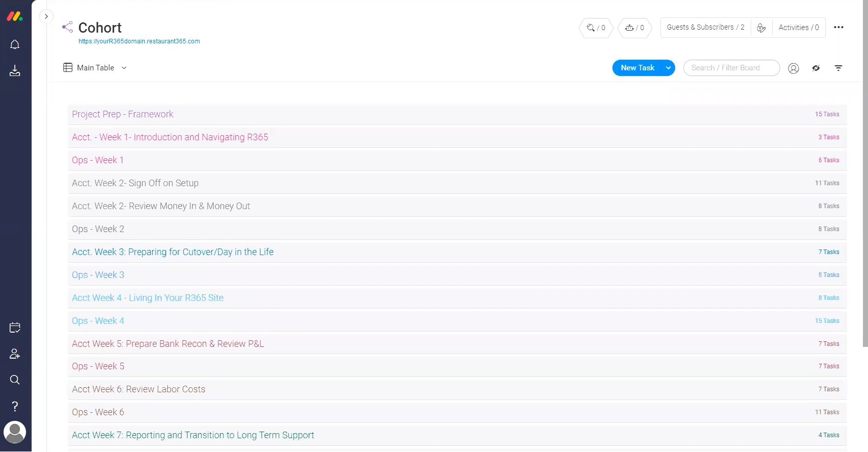Image resolution: width=868 pixels, height=452 pixels.
Task: Expand the workspace navigation pane arrow
Action: [46, 16]
